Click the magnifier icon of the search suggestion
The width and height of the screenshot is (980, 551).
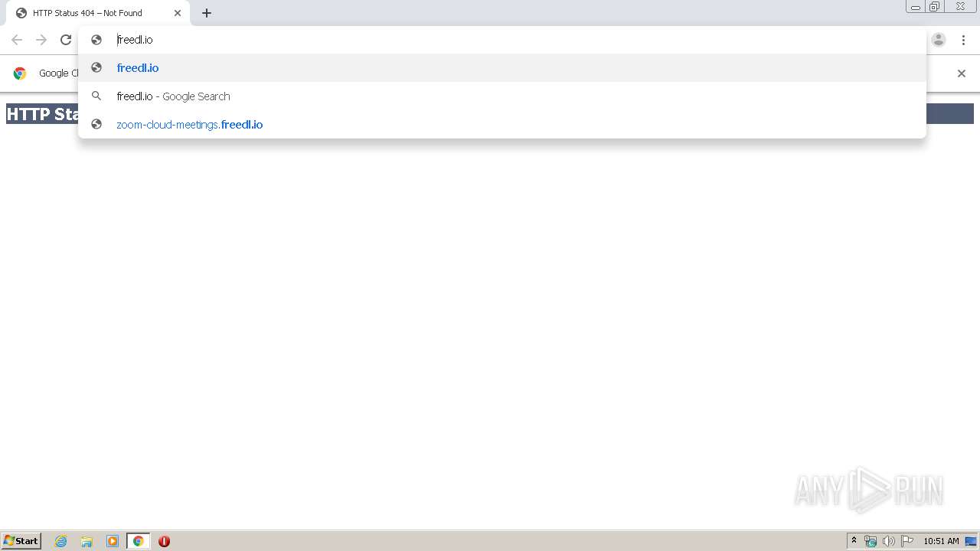[x=96, y=96]
